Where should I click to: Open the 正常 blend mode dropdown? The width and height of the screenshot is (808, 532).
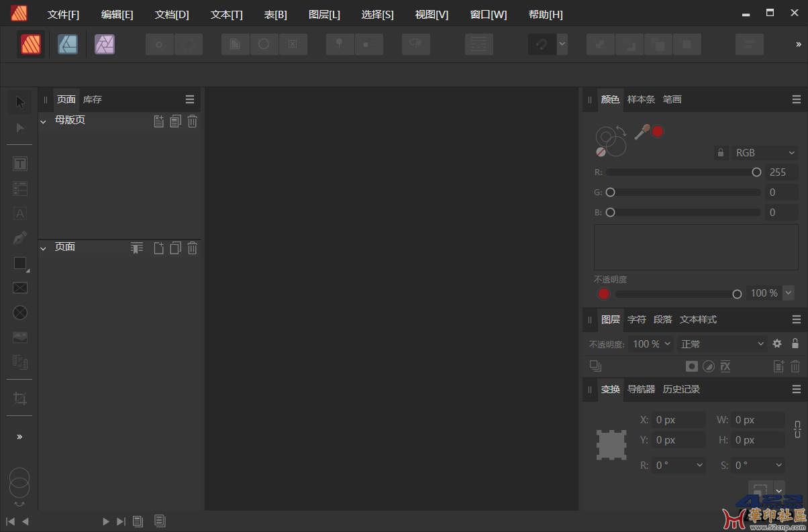[722, 343]
